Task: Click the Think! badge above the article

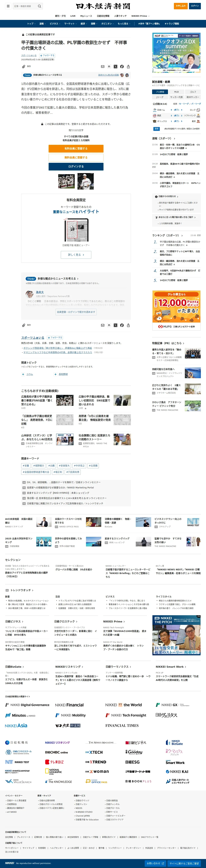Action: [28, 75]
